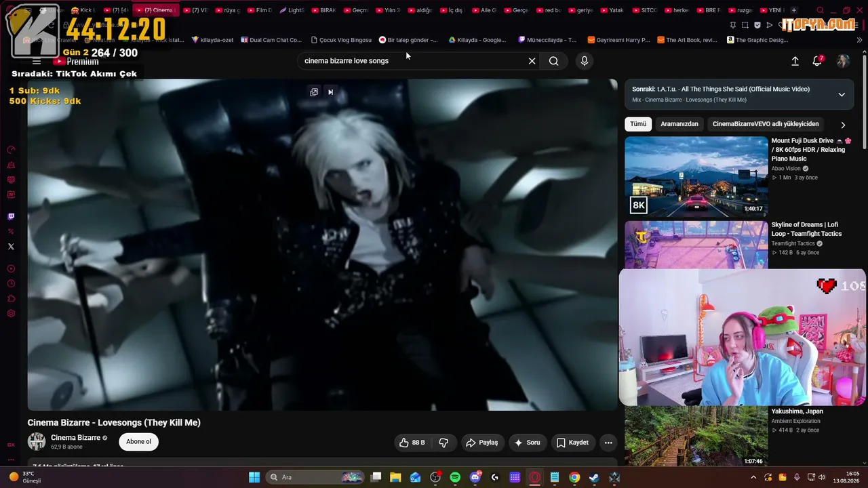Share the video using Paylaş
868x488 pixels.
(481, 443)
